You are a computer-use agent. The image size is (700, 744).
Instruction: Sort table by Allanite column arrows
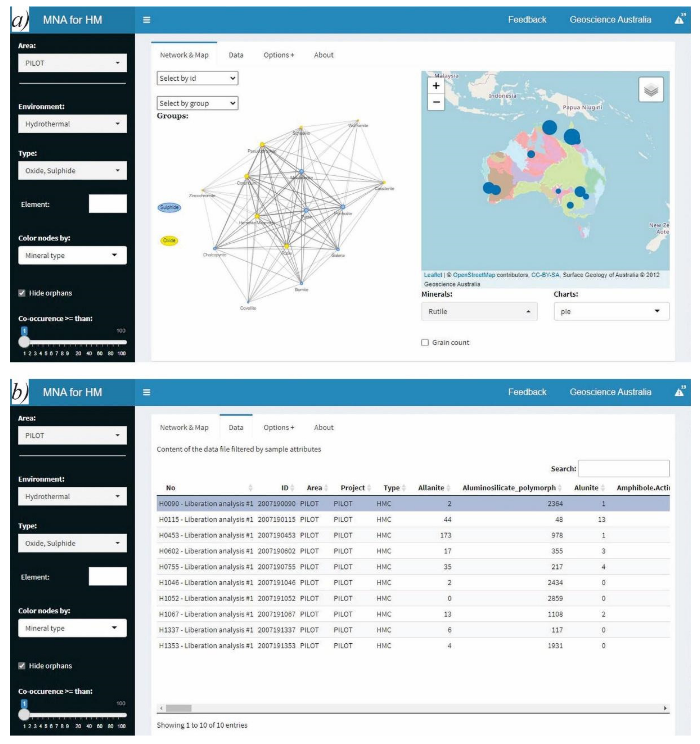[448, 488]
